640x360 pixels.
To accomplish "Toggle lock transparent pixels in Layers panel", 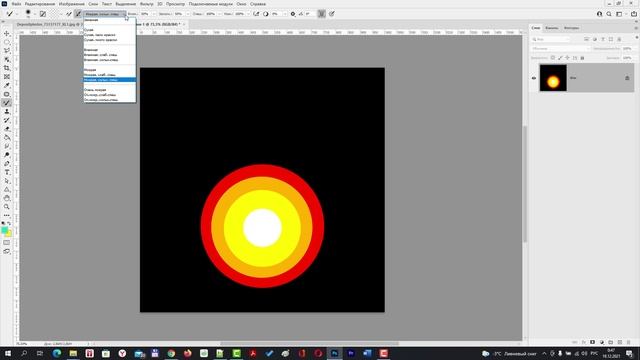I will 553,58.
